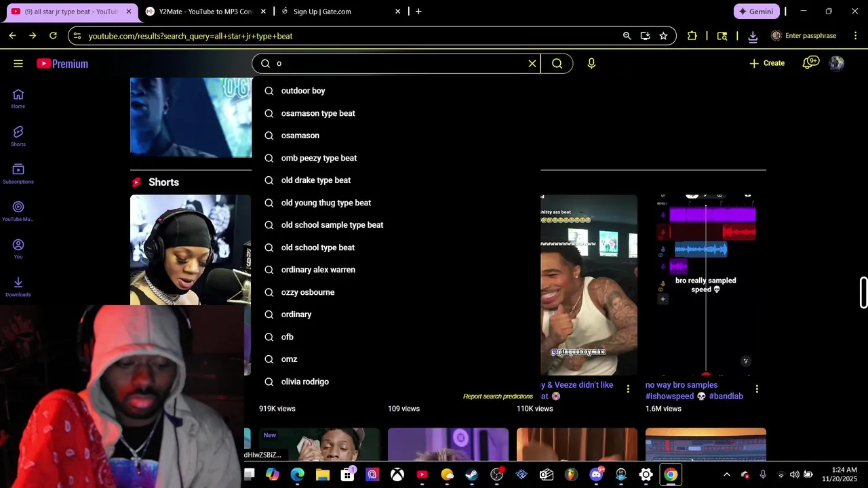Open 'bro really sampled speed' Short thumbnail
Screen dimensions: 868x488
pos(706,285)
